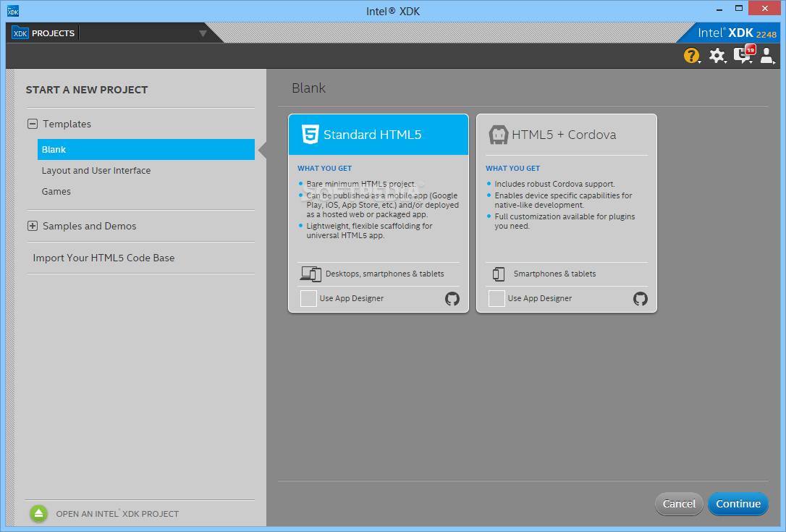Expand Samples and Demos section
This screenshot has width=786, height=532.
coord(33,226)
